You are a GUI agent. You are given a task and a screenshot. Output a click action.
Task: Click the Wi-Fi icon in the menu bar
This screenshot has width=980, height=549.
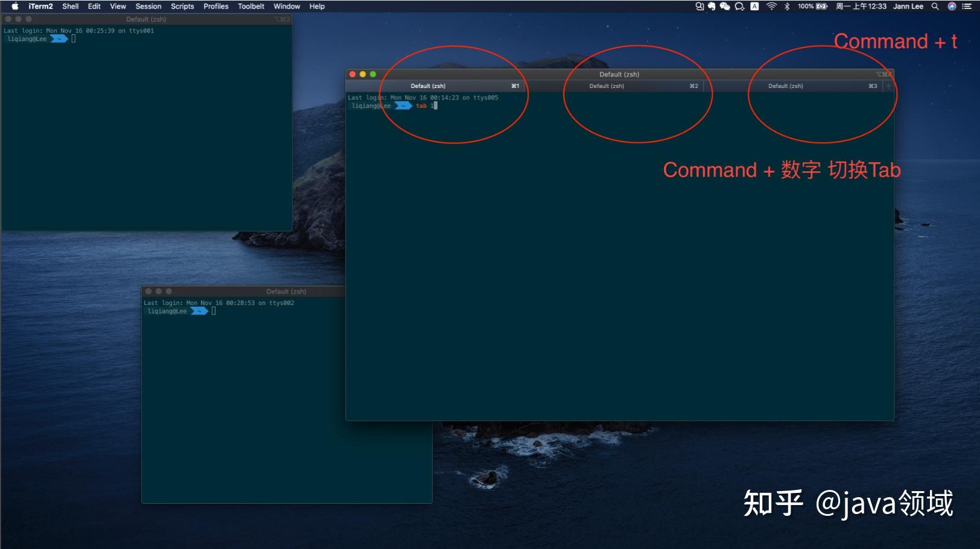tap(771, 7)
